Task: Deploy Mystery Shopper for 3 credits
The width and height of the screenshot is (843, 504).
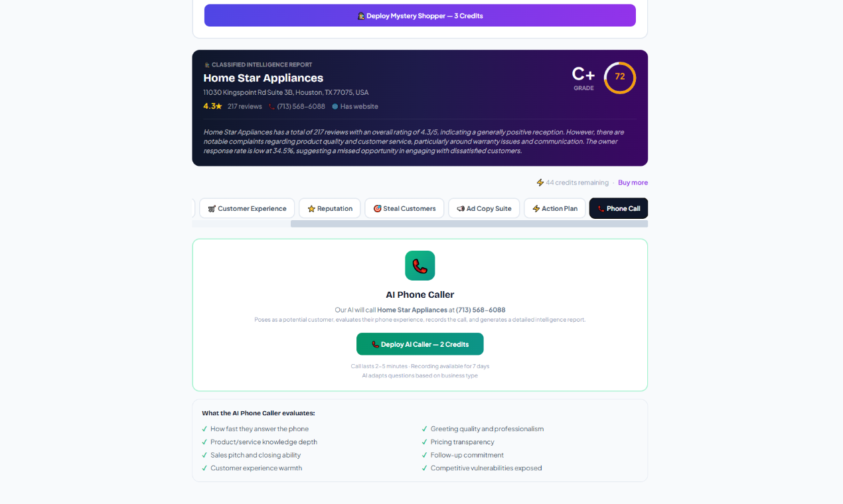Action: click(420, 15)
